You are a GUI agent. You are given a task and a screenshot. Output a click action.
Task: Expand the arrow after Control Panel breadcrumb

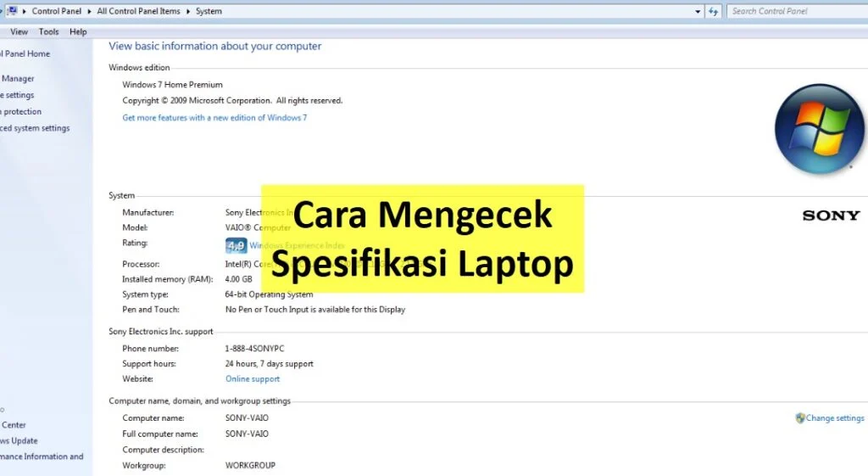click(89, 11)
